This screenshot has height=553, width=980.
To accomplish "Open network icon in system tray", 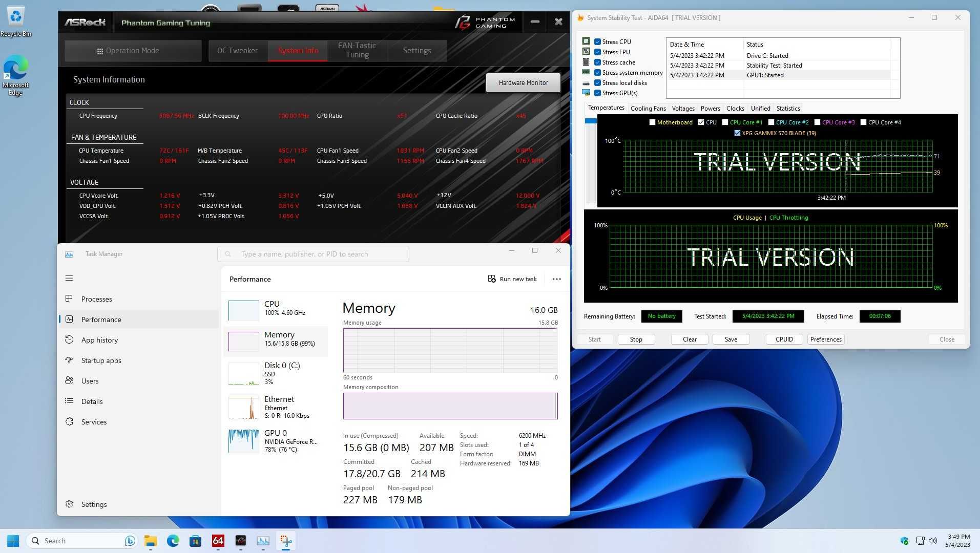I will [x=920, y=541].
